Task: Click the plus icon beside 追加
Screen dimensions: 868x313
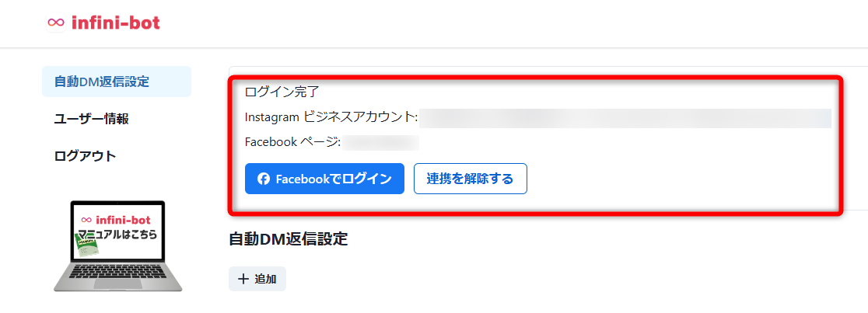Action: point(243,279)
